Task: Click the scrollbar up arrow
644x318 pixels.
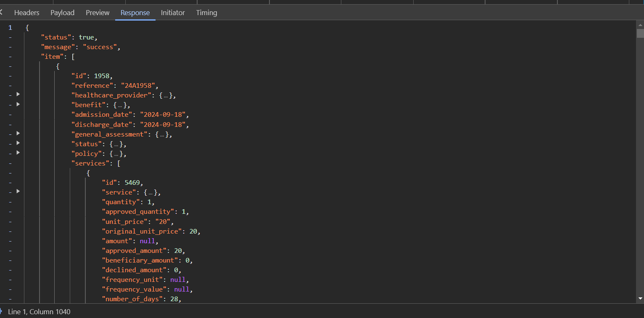Action: point(640,25)
